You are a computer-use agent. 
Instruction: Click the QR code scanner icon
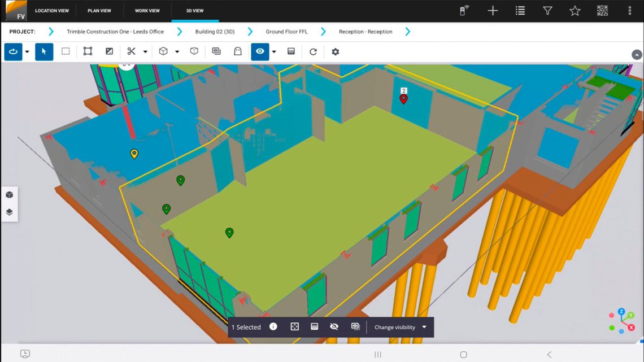coord(602,10)
